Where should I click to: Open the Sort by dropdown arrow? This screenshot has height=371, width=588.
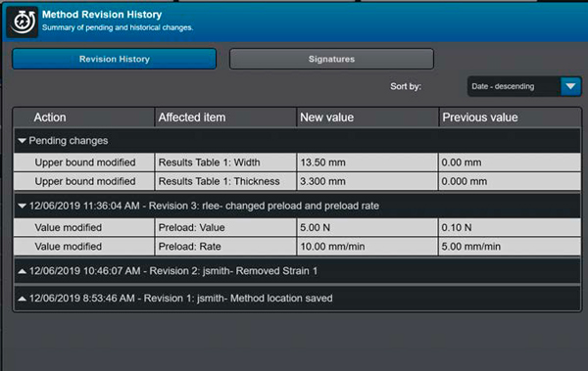click(x=570, y=86)
